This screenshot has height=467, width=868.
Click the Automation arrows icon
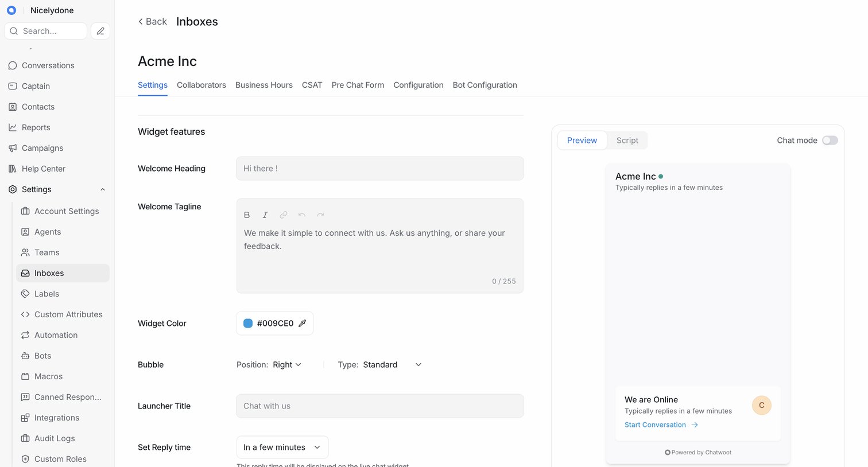tap(25, 335)
